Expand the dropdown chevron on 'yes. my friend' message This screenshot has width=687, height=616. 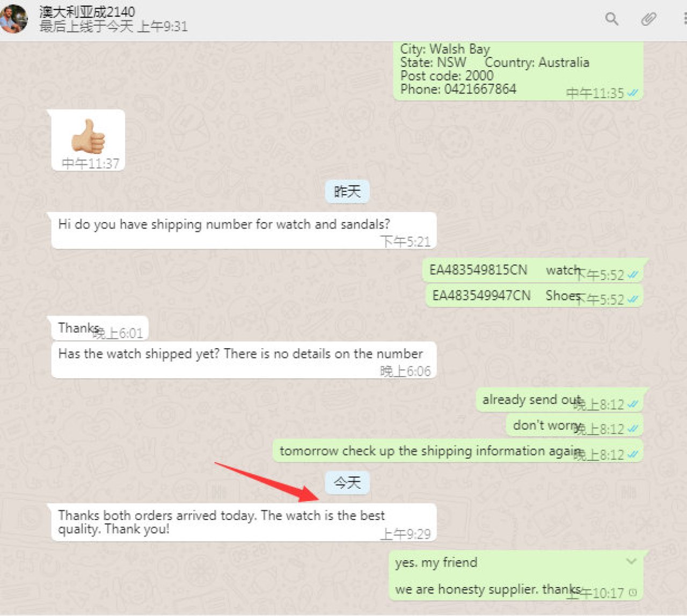631,561
